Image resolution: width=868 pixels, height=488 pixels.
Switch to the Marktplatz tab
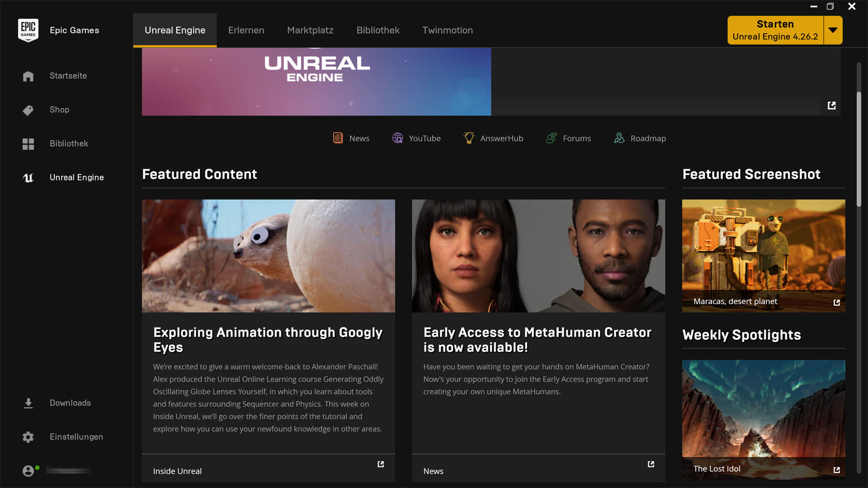(310, 30)
